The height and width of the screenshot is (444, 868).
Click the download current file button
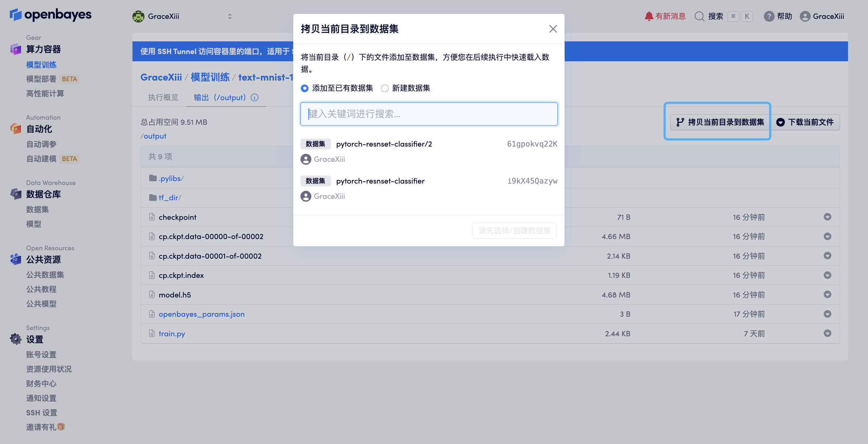pyautogui.click(x=805, y=122)
